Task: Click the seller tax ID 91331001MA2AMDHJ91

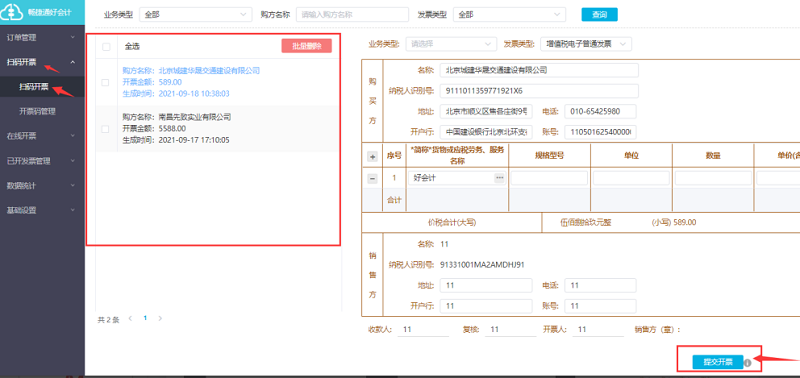Action: click(482, 264)
